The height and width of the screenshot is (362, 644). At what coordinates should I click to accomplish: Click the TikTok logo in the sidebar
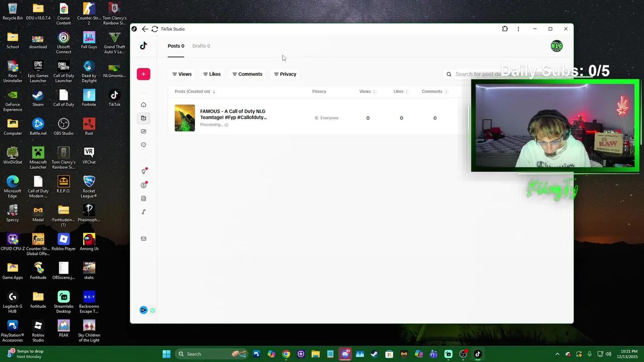coord(143,46)
